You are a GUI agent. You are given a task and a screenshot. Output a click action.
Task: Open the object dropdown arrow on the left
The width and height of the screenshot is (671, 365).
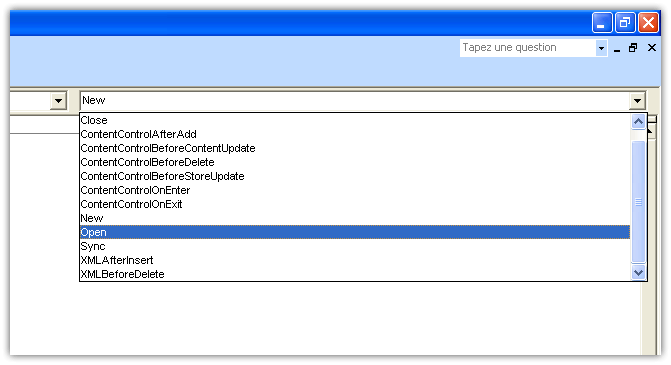tap(58, 101)
